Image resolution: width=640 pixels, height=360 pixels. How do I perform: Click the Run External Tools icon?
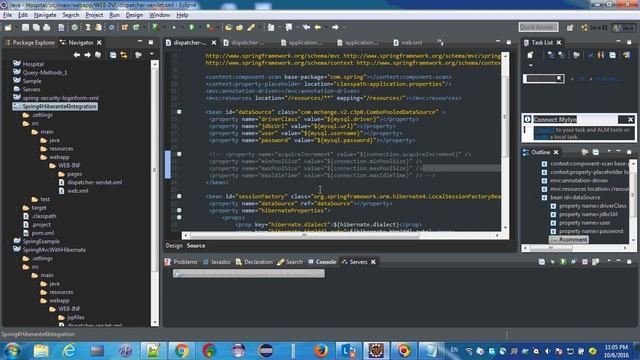pos(210,27)
